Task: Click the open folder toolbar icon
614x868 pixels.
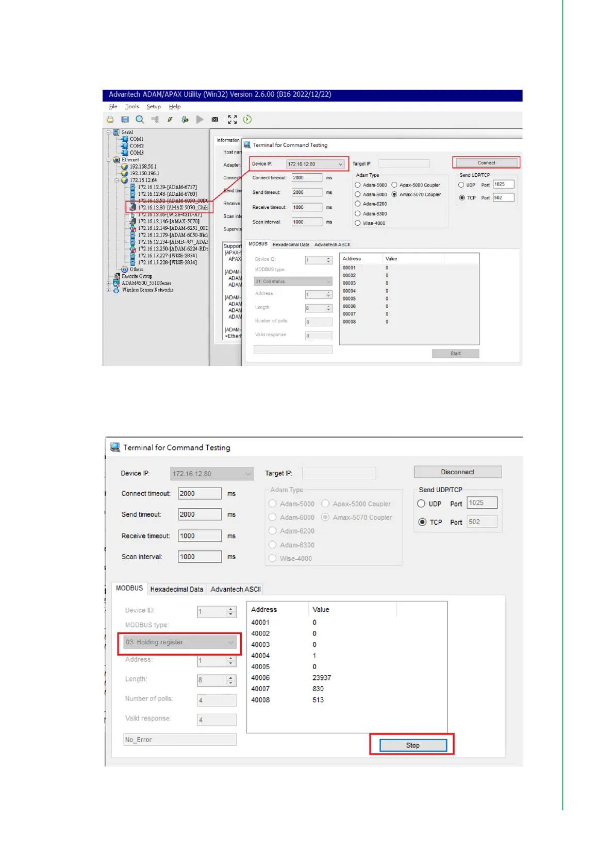Action: tap(110, 120)
